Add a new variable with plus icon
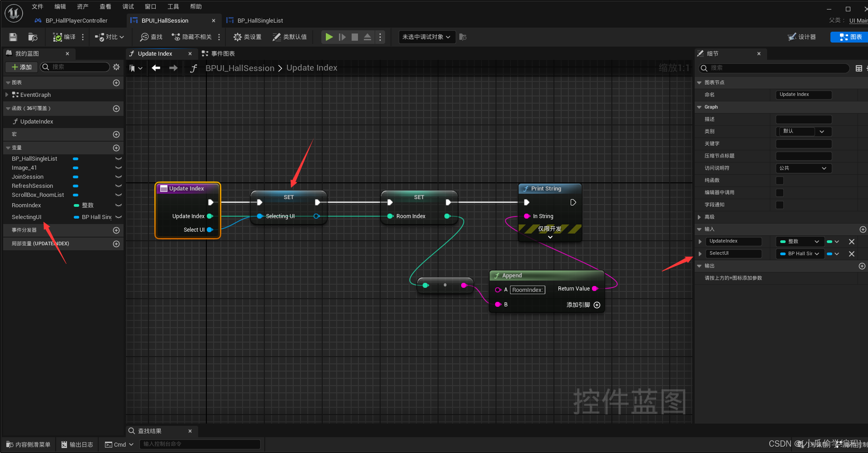Image resolution: width=868 pixels, height=453 pixels. click(x=116, y=148)
